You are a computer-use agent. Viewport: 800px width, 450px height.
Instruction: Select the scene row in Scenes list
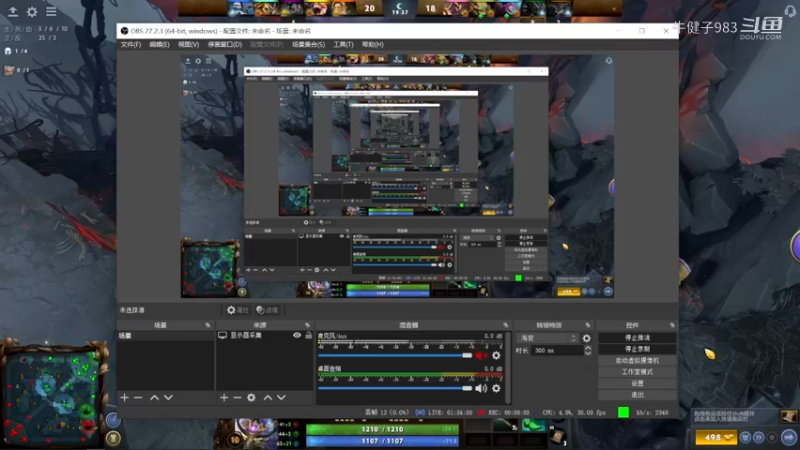165,336
